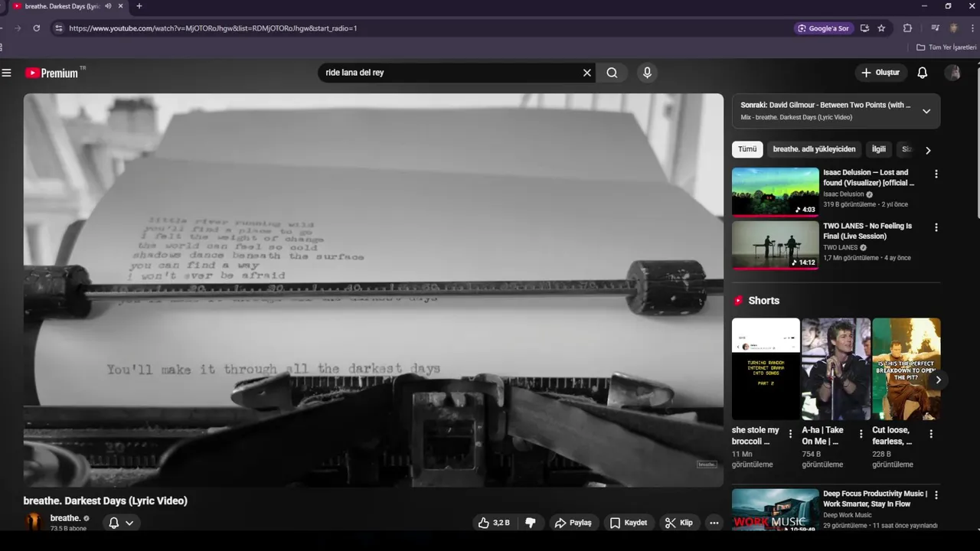980x551 pixels.
Task: Select the 'breathe. adlı yükleyiciden' chip
Action: (x=814, y=149)
